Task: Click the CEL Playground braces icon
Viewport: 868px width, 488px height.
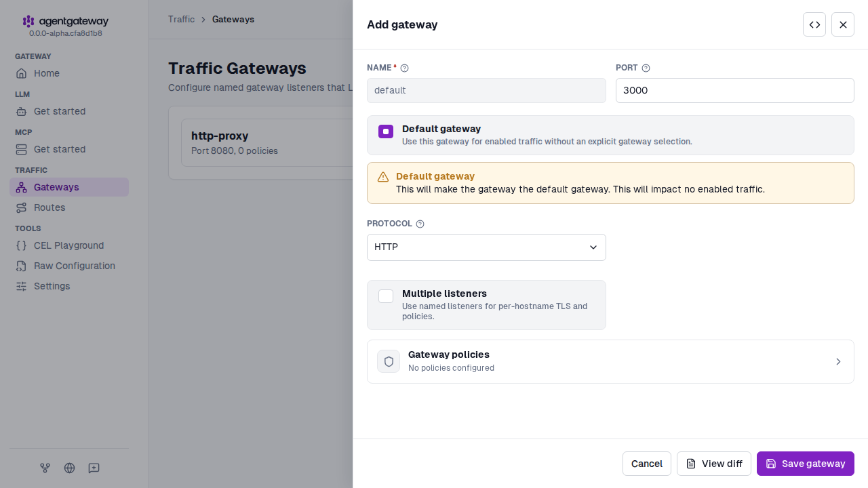Action: [22, 245]
